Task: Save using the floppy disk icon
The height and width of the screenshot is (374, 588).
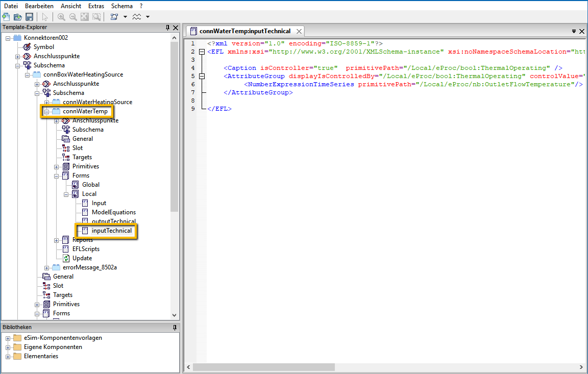Action: 29,17
